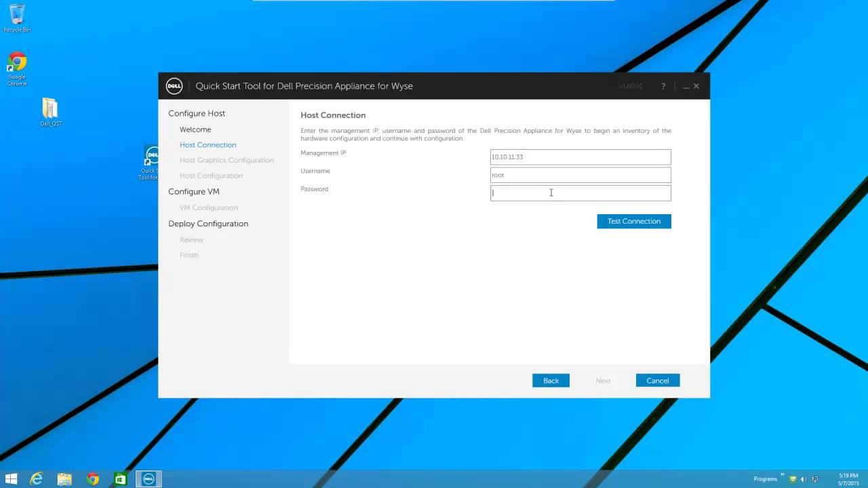Open File Explorer from the taskbar
The height and width of the screenshot is (488, 868).
(64, 479)
